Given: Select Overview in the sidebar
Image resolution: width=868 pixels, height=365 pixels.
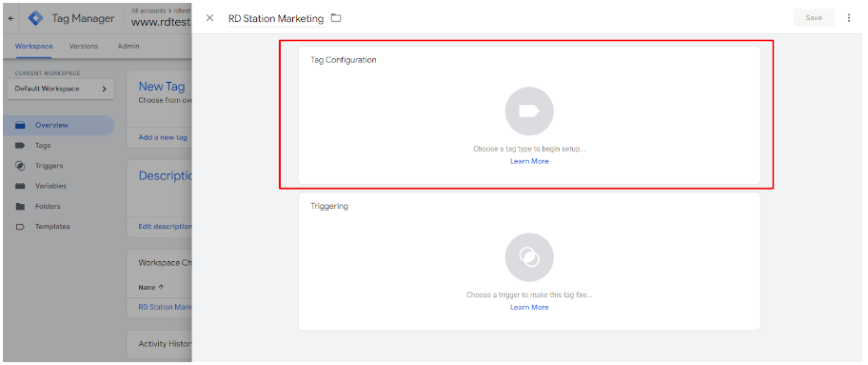Looking at the screenshot, I should pyautogui.click(x=58, y=126).
